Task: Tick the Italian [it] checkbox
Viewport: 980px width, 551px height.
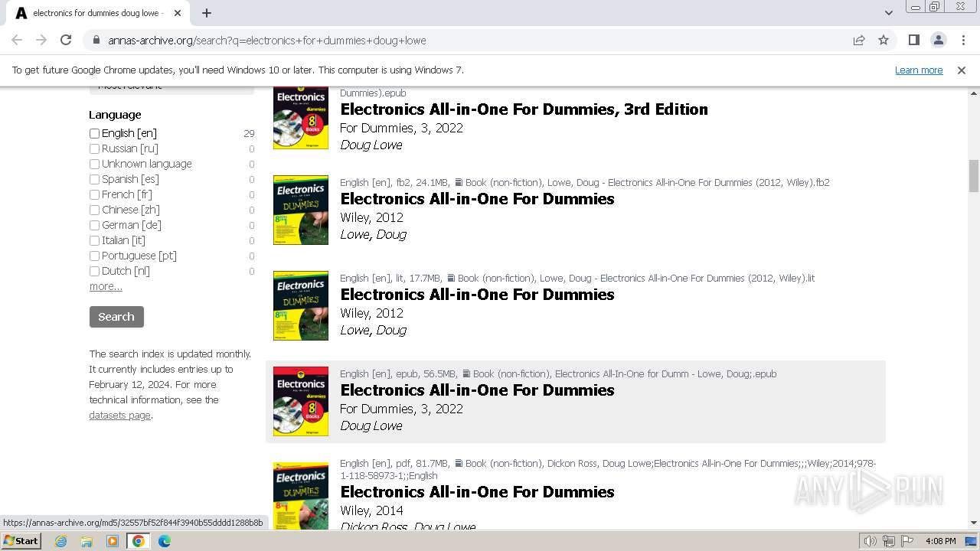Action: (x=95, y=240)
